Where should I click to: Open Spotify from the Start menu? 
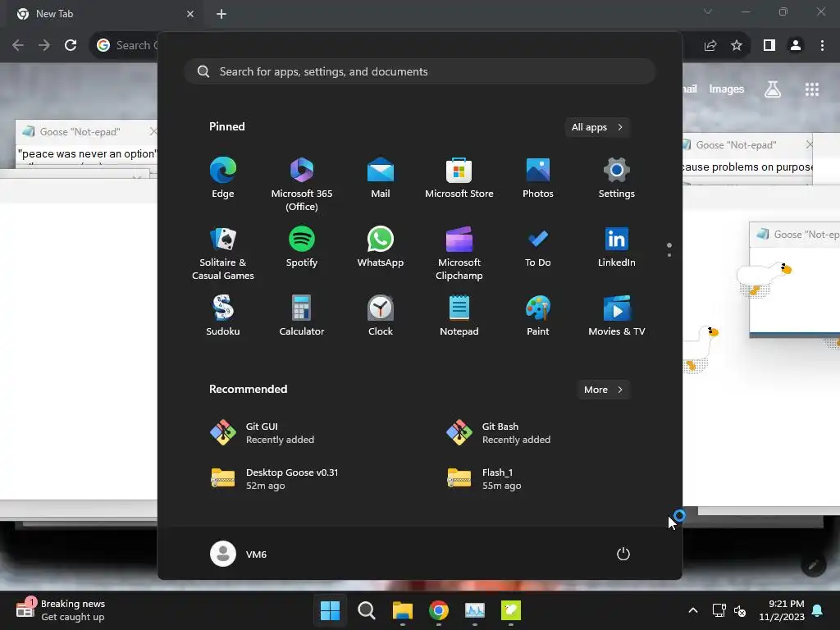point(302,247)
